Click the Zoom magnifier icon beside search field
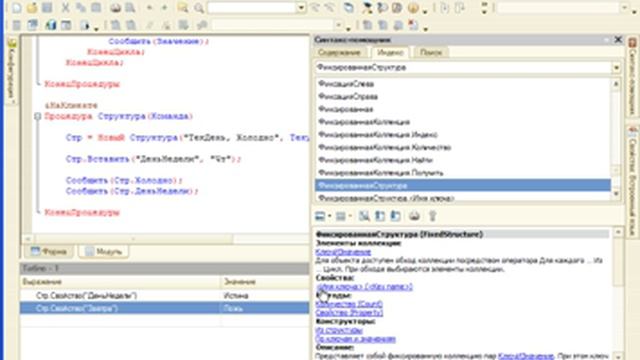The width and height of the screenshot is (640, 360). coord(199,7)
